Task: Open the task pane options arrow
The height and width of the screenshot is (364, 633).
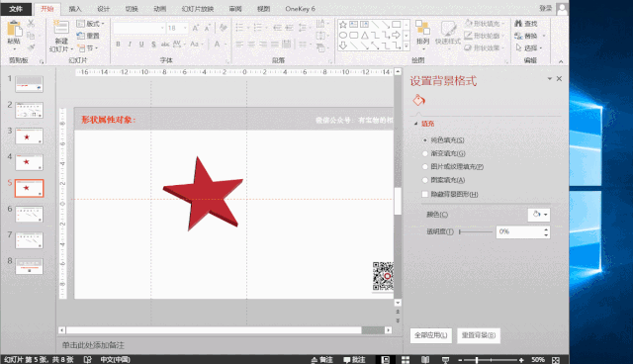Action: click(x=550, y=79)
